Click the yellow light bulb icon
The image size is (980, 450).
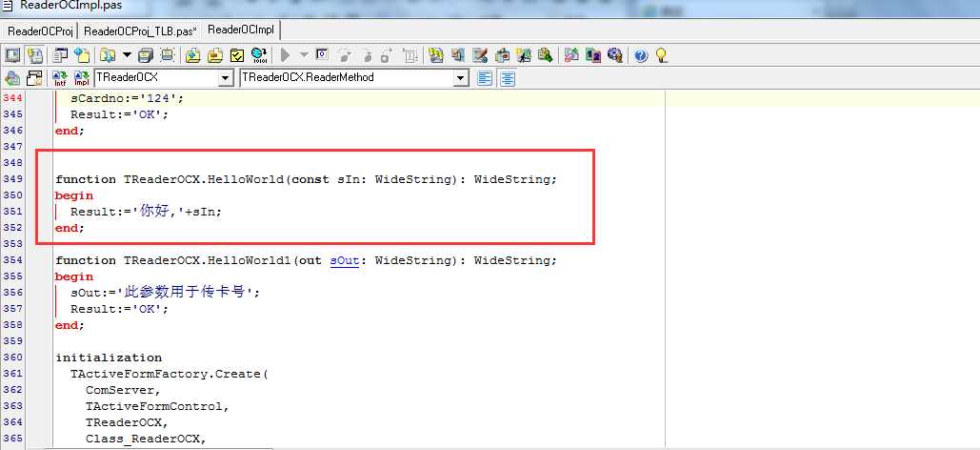point(661,55)
